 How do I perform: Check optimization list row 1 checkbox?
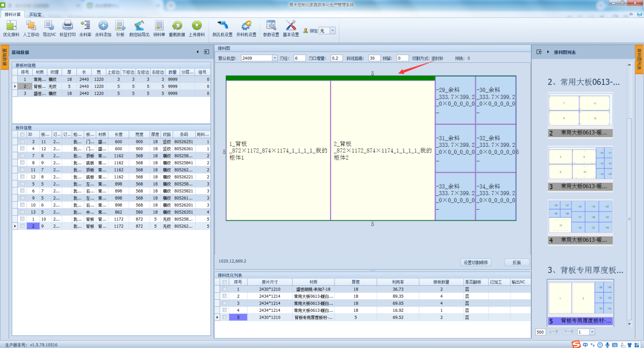(x=225, y=289)
